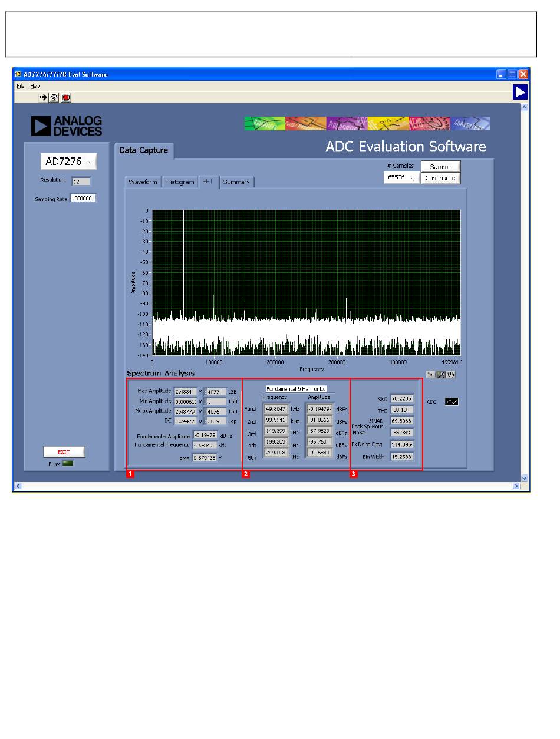Maximize the Eval Software window
Viewport: 560px width, 739px height.
click(512, 74)
